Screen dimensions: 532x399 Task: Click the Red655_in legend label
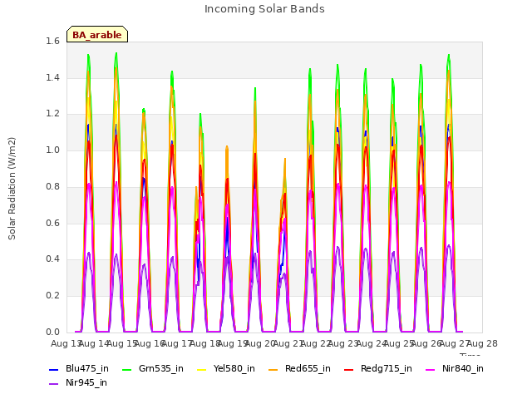point(308,369)
